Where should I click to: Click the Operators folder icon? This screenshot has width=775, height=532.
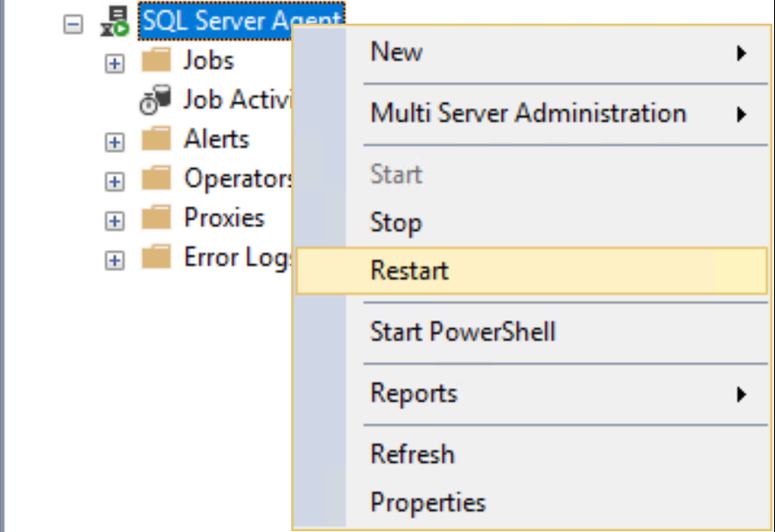tap(157, 178)
